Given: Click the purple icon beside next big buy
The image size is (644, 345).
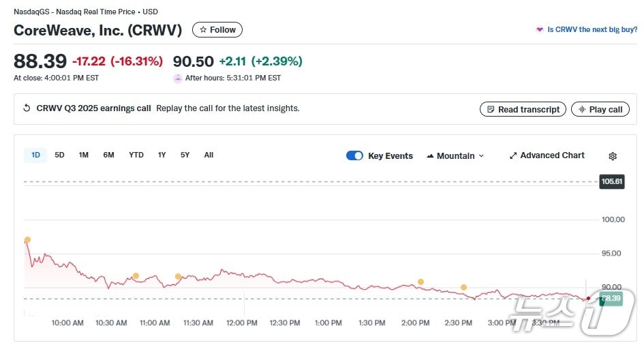Looking at the screenshot, I should [540, 30].
